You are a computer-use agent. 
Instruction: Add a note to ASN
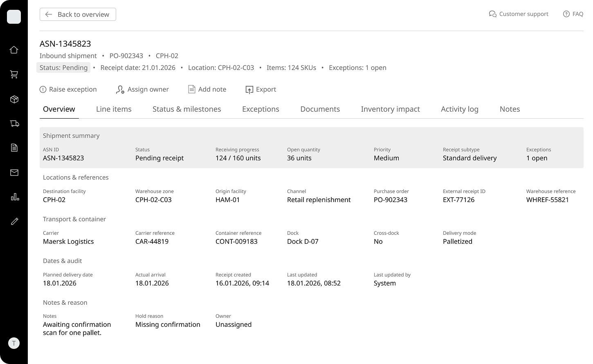pyautogui.click(x=207, y=89)
